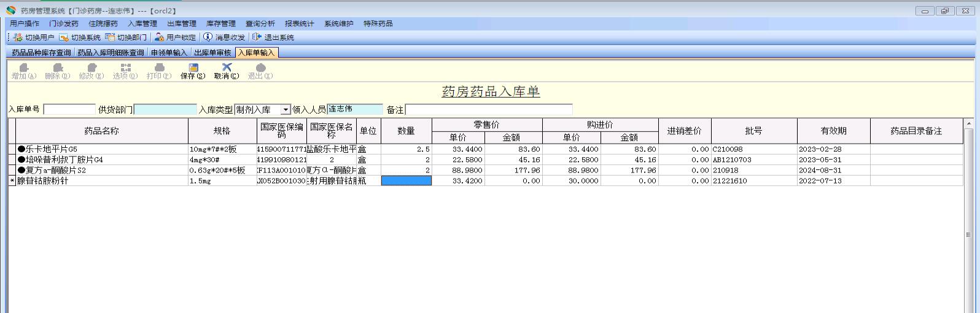Click the 药品目录备注 column header
This screenshot has height=313, width=980.
point(917,131)
